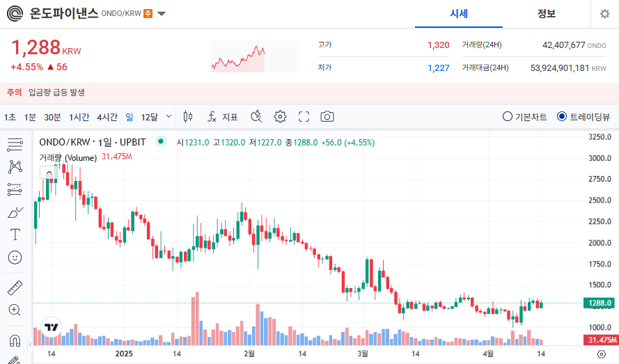Click the 입금량 급등 발생 notice
Image resolution: width=619 pixels, height=364 pixels.
pos(56,93)
